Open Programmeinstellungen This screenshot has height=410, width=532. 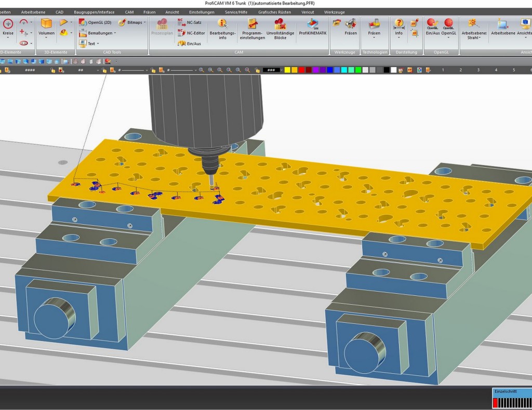(252, 30)
